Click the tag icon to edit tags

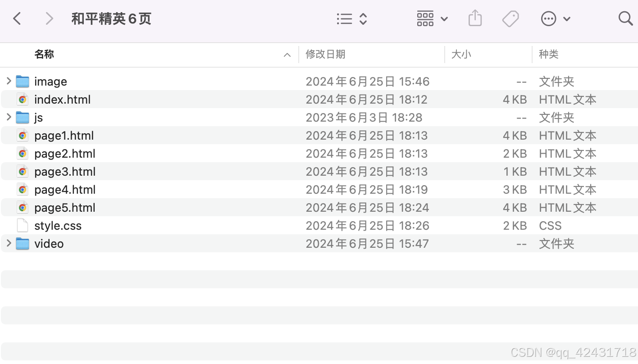click(x=510, y=18)
